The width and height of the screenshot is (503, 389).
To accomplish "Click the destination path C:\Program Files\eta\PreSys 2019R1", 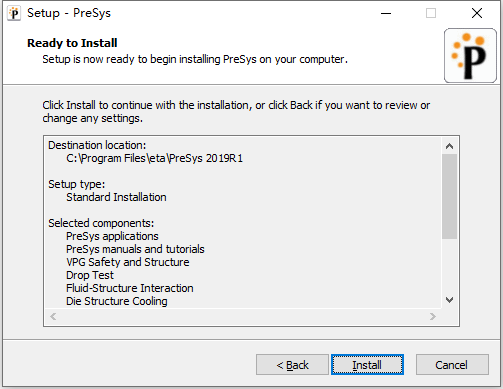I will pyautogui.click(x=155, y=158).
